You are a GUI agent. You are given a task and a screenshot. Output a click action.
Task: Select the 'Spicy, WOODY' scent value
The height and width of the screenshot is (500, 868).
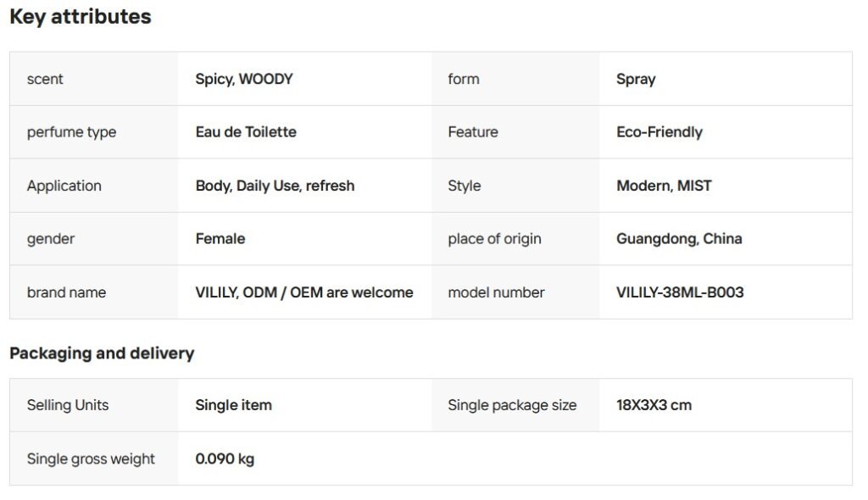[244, 79]
